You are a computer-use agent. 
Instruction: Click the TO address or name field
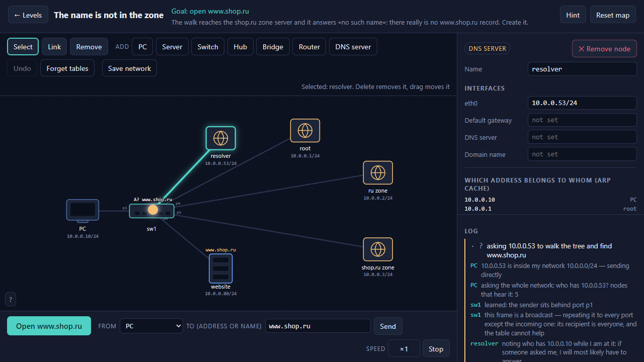click(317, 326)
